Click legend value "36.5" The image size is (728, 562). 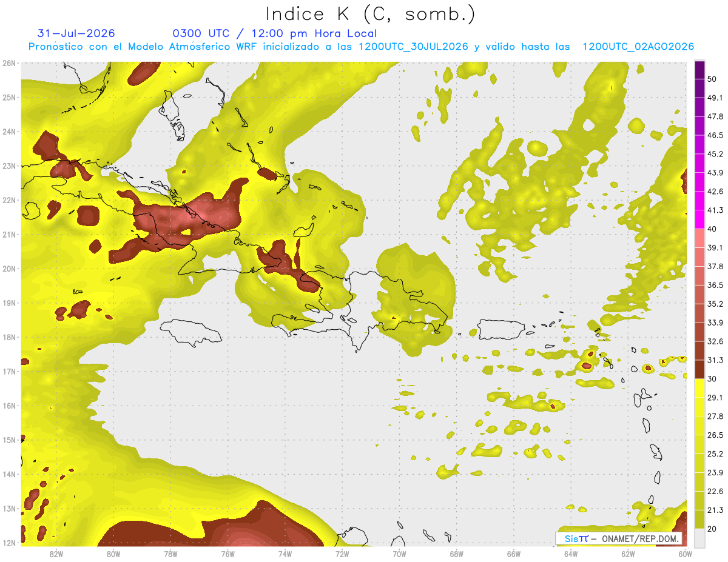click(715, 285)
